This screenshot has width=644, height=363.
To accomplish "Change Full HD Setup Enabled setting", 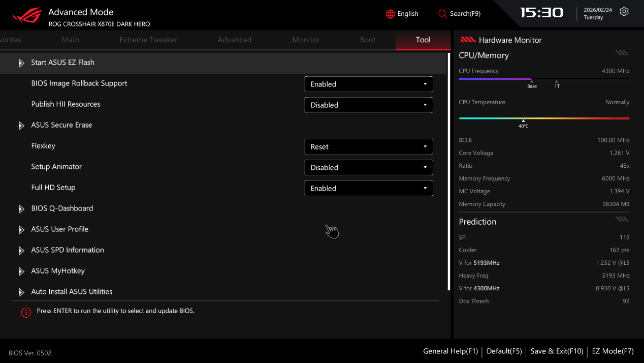I will point(368,189).
